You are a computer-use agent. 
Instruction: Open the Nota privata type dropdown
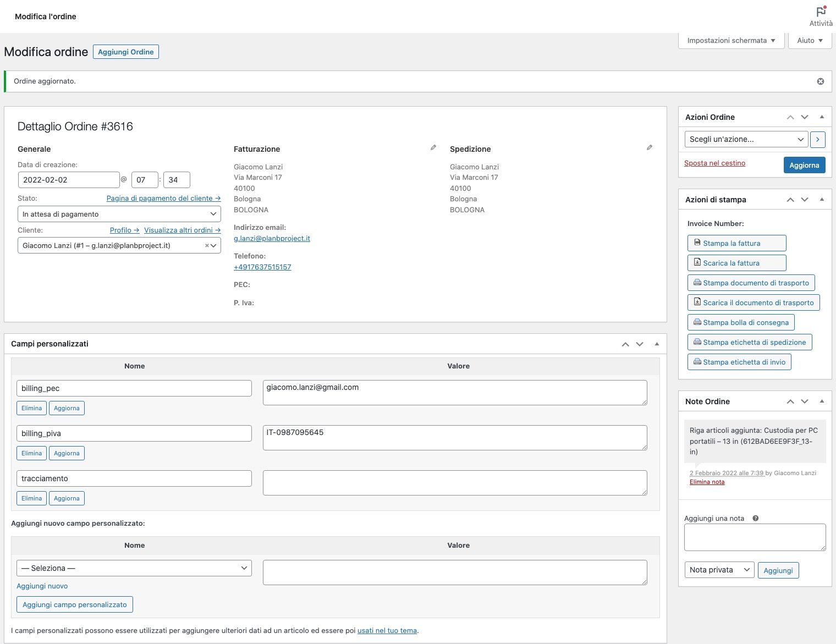click(719, 570)
